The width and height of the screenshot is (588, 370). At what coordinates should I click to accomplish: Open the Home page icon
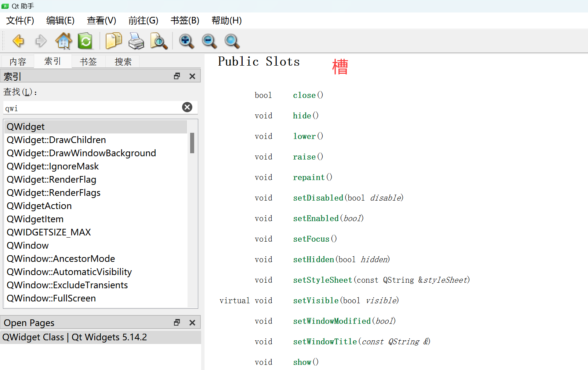63,41
